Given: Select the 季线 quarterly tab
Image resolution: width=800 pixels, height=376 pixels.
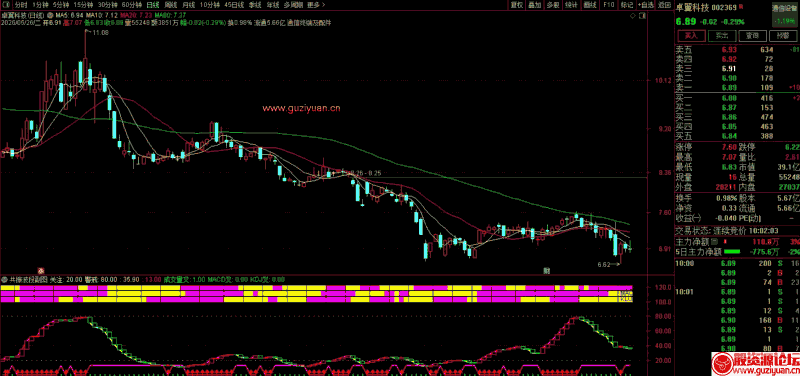Looking at the screenshot, I should click(256, 5).
